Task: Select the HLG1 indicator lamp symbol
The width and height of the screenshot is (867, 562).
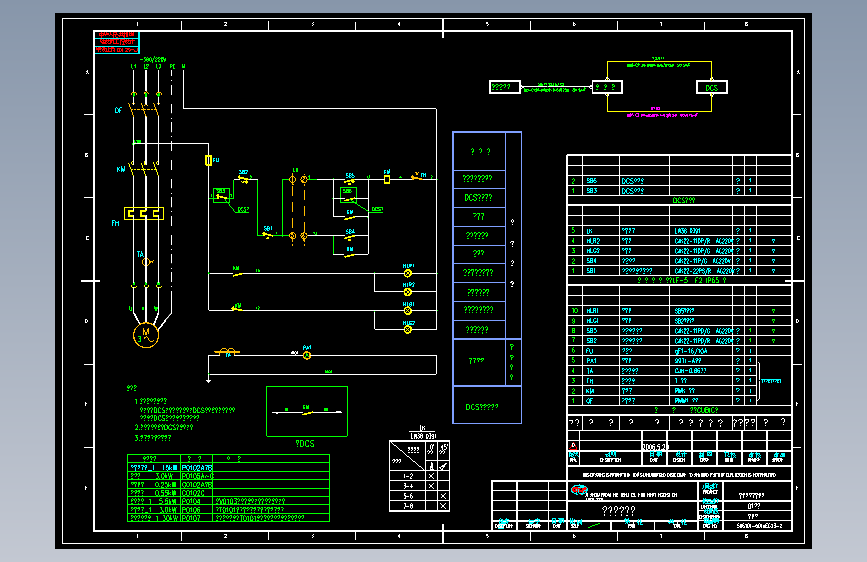Action: (x=408, y=311)
